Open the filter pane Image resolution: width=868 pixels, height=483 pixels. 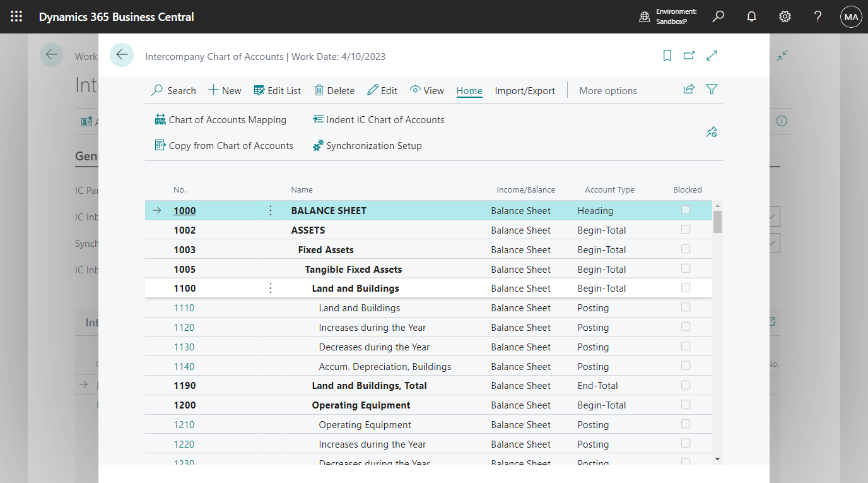click(712, 90)
